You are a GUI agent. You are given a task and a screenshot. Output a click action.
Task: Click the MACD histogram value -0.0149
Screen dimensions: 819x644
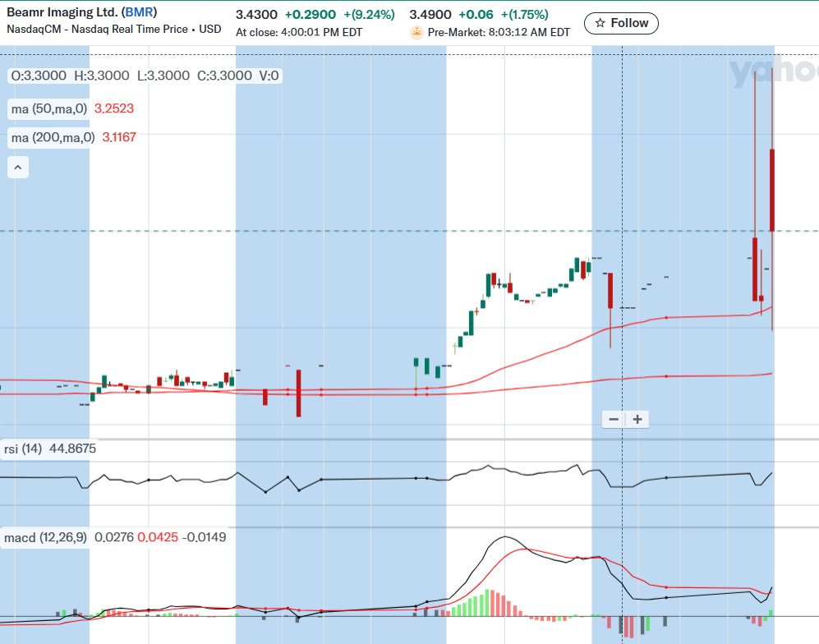coord(205,537)
